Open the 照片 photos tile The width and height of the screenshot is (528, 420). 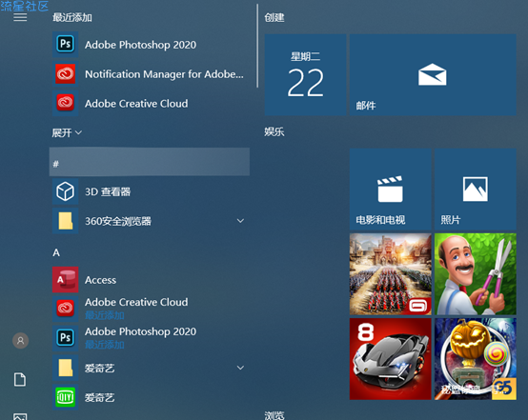(x=476, y=190)
